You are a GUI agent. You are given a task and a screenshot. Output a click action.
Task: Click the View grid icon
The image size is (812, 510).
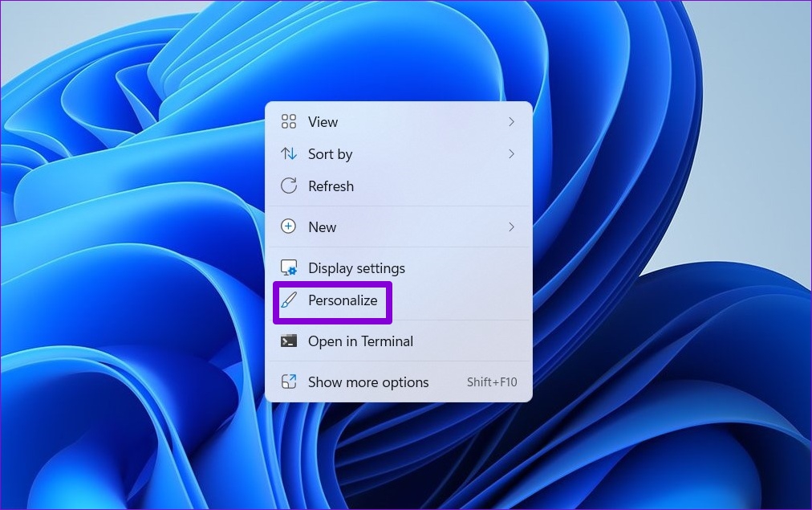tap(289, 122)
